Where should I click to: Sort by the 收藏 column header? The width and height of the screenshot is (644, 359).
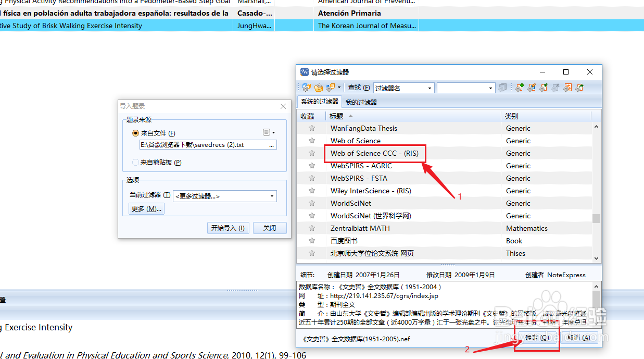click(x=311, y=116)
